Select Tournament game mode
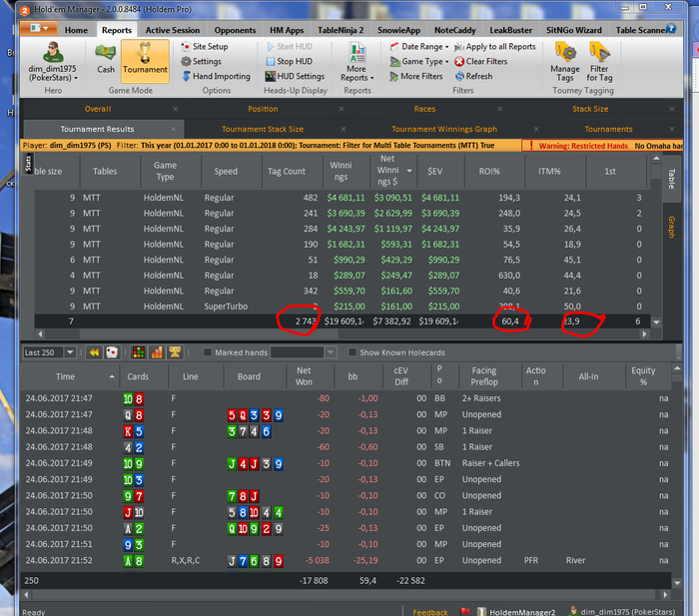Screen dimensions: 699x616 click(145, 61)
